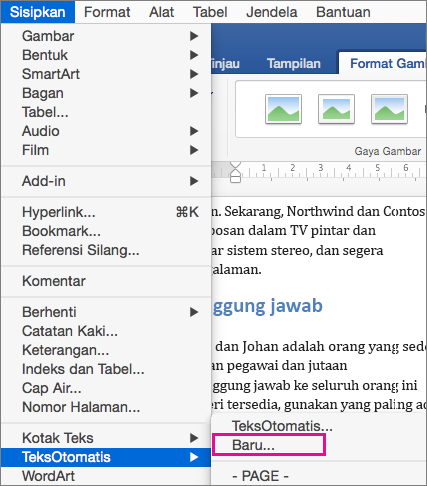The image size is (427, 486).
Task: Expand the Bentuk submenu
Action: pyautogui.click(x=106, y=55)
